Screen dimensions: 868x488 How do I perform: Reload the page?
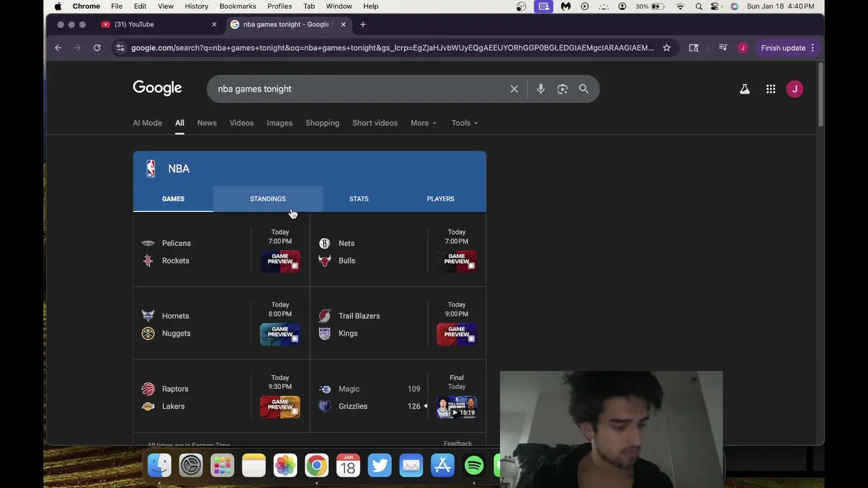[97, 47]
